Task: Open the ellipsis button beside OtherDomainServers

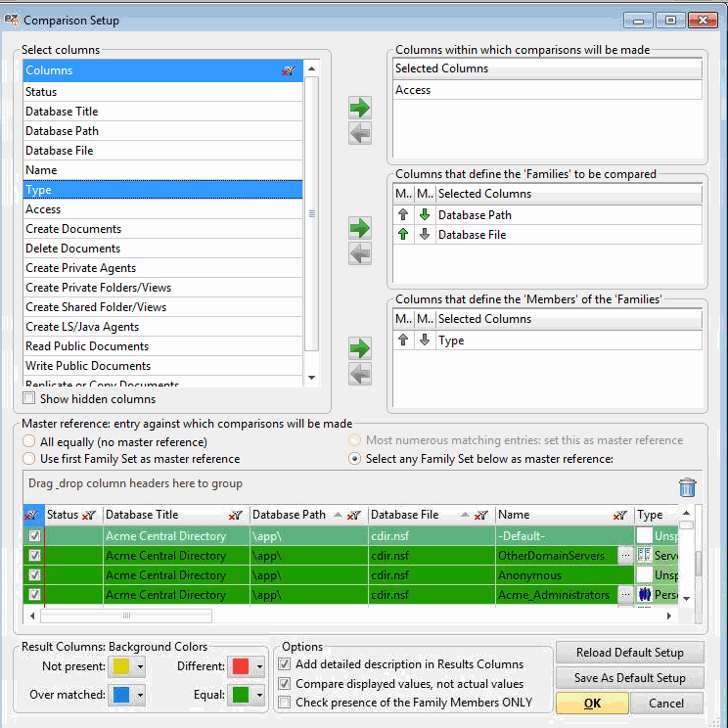Action: pos(625,556)
